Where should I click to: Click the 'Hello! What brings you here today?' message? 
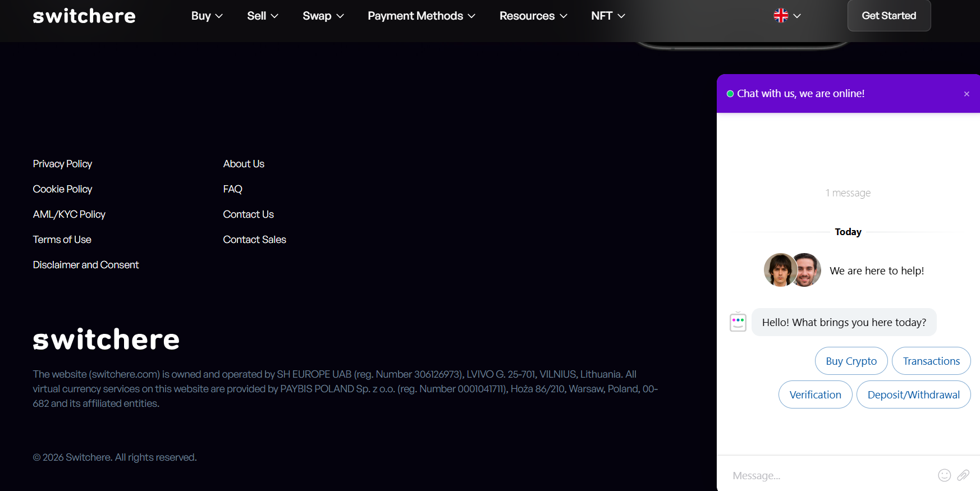tap(844, 322)
